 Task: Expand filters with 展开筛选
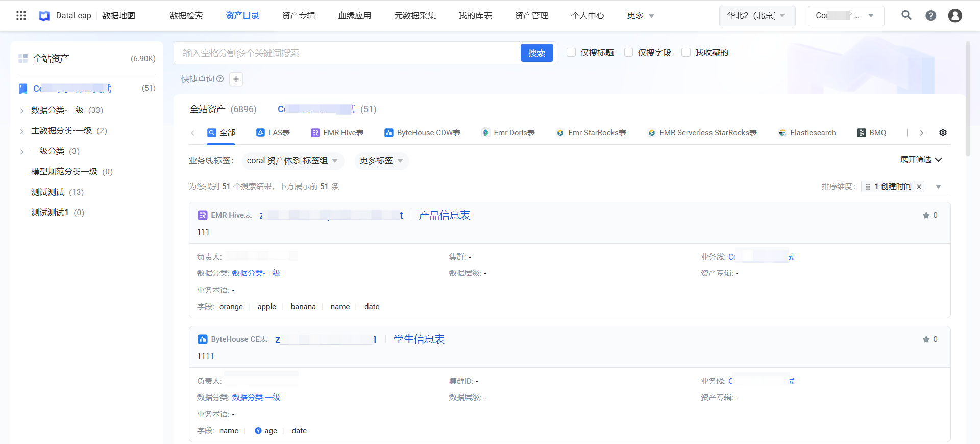pyautogui.click(x=921, y=160)
